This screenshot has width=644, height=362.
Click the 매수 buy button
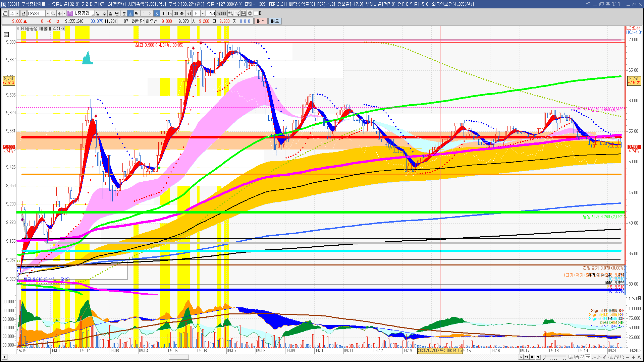pos(261,21)
